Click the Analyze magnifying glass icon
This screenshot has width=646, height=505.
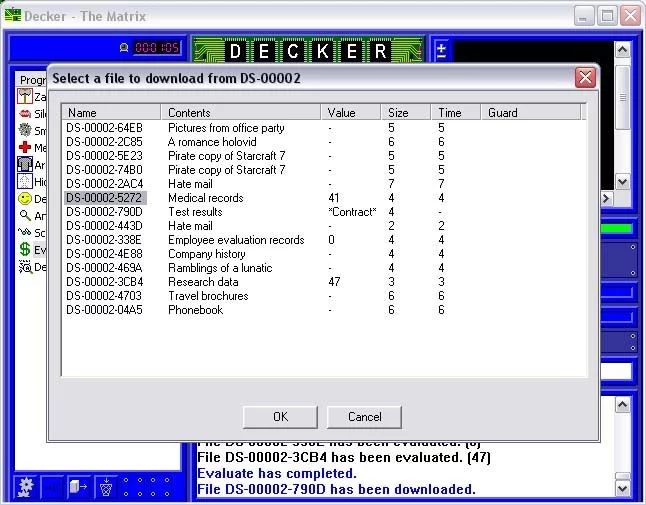[25, 216]
